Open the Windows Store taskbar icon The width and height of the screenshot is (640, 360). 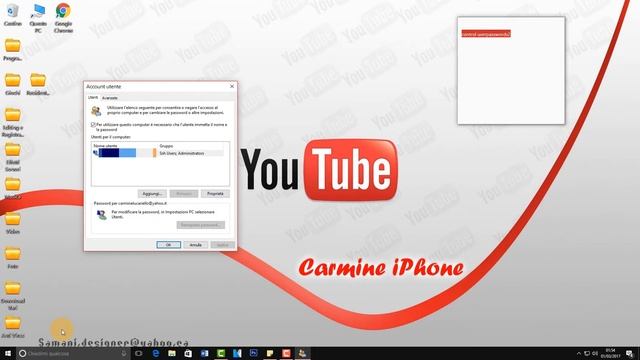(x=188, y=353)
